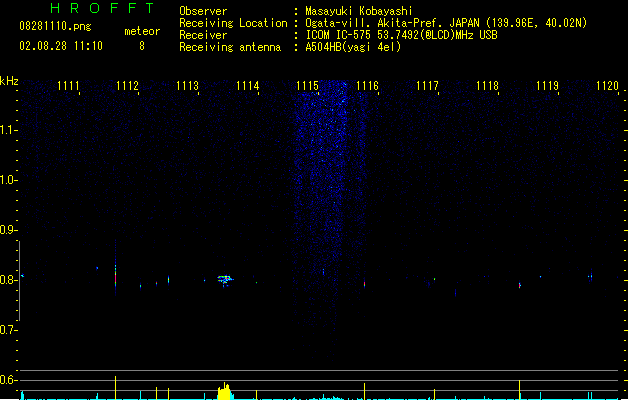Click time marker 1114
Viewport: 629px width, 400px height.
coord(248,86)
